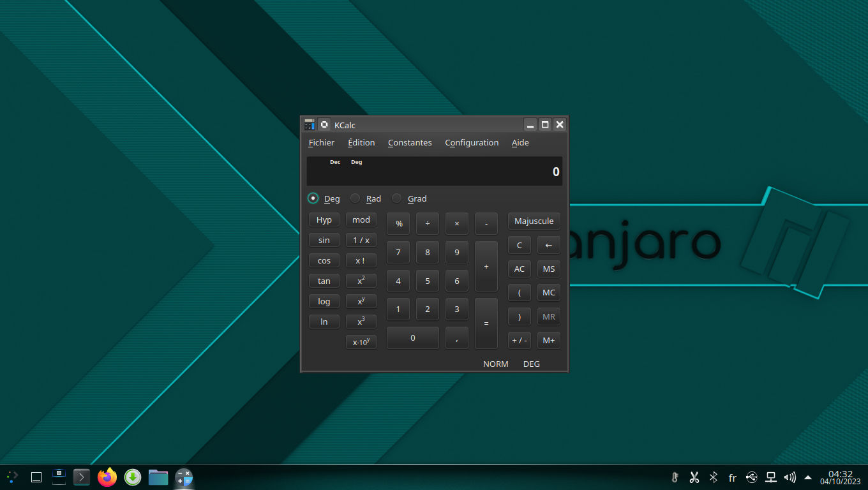Open the network connections tray icon
868x490 pixels.
click(x=771, y=477)
